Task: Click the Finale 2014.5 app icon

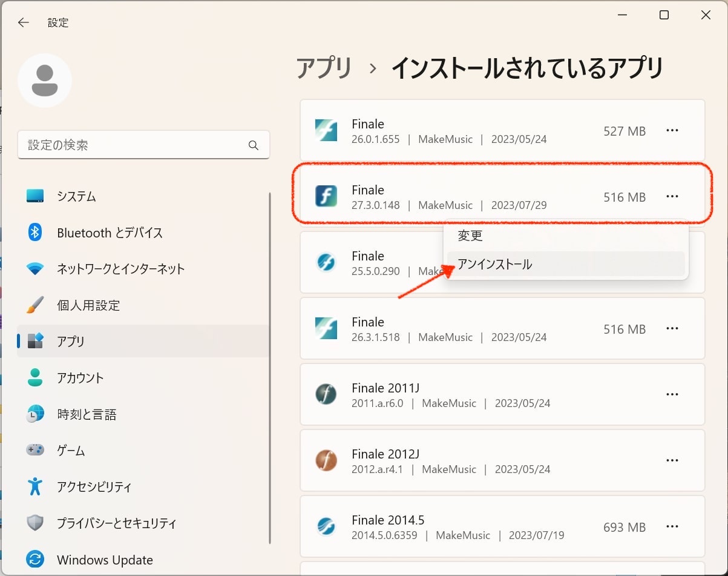Action: tap(326, 527)
